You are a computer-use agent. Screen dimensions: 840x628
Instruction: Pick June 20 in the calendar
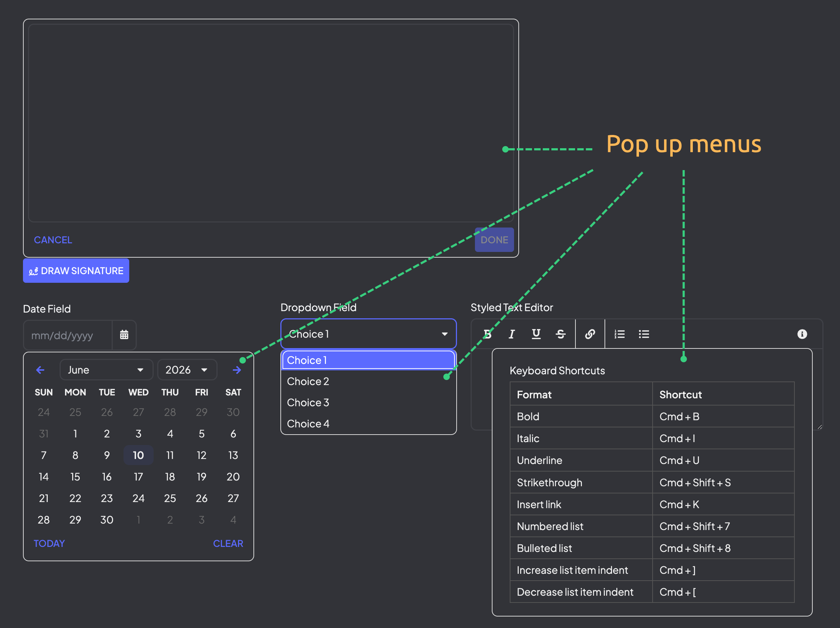click(233, 477)
